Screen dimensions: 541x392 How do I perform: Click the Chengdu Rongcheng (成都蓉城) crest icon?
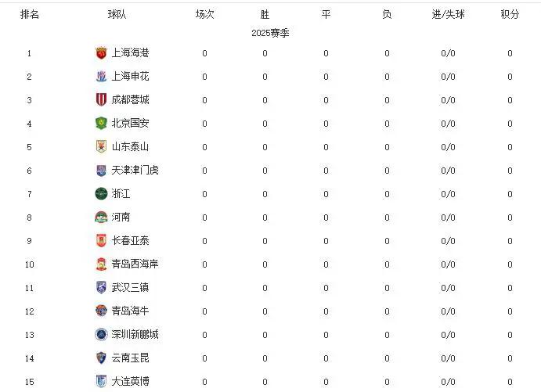pos(101,100)
